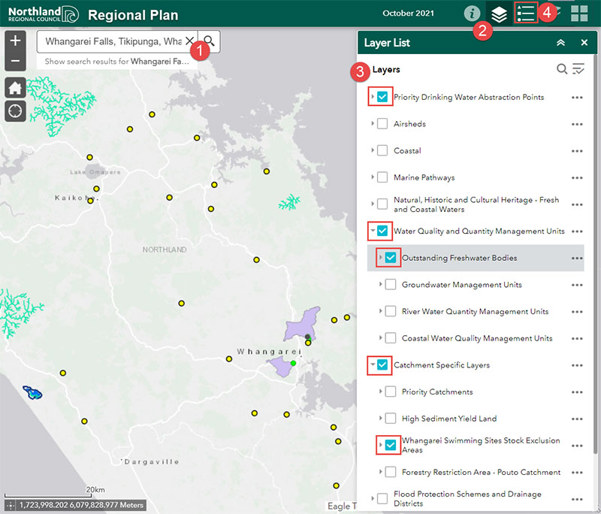Select Natural, Historic and Cultural Heritage layer row
This screenshot has height=514, width=601.
tap(475, 204)
